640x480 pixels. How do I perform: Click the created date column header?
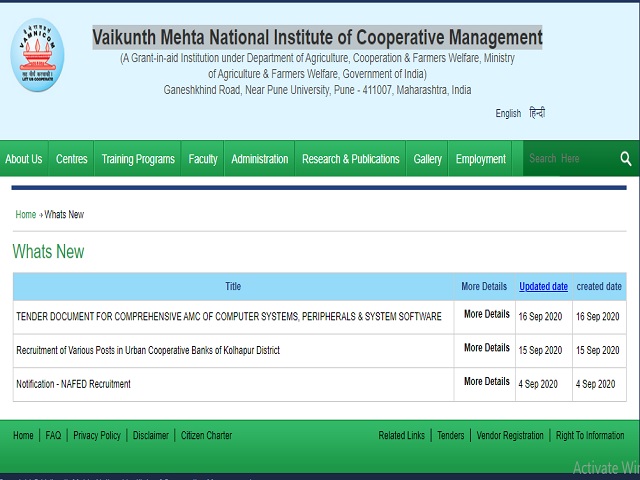(599, 287)
